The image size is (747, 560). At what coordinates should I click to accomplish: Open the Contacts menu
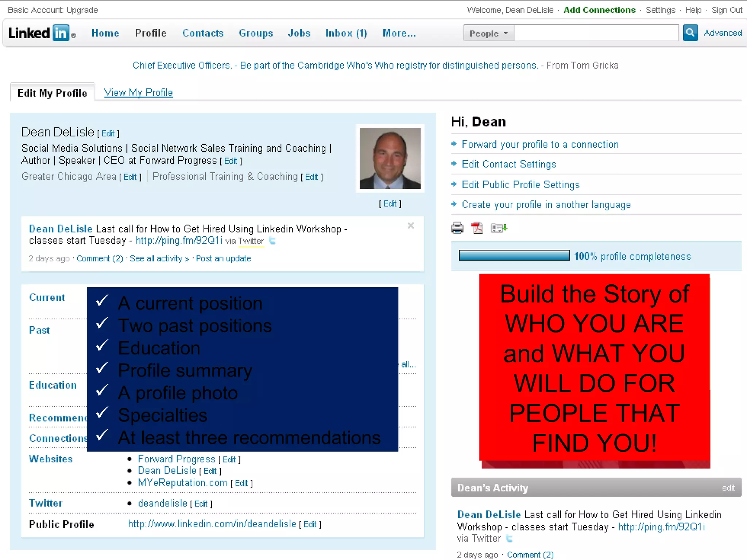click(203, 33)
